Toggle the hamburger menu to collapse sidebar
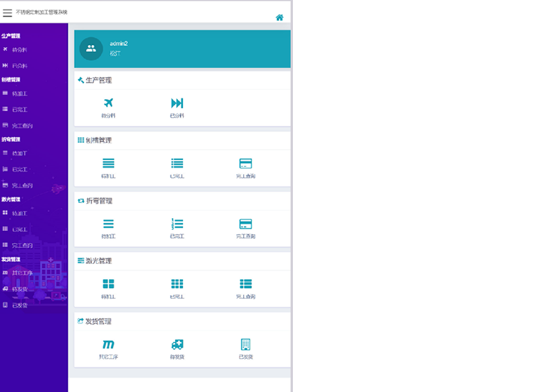Screen dimensions: 554x392 7,12
